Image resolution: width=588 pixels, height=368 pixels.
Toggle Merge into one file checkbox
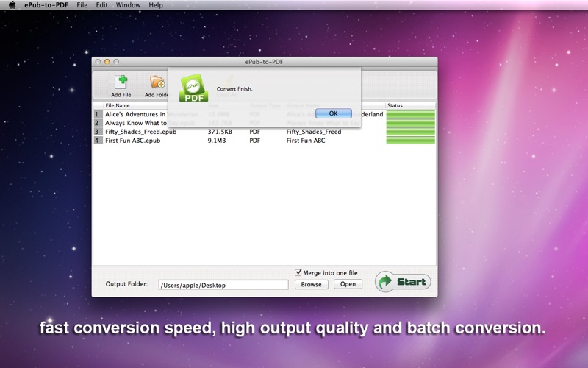pyautogui.click(x=298, y=272)
